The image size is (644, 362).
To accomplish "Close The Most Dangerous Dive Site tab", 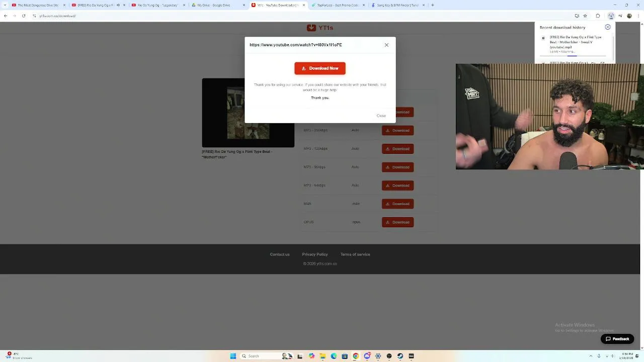I will (64, 5).
